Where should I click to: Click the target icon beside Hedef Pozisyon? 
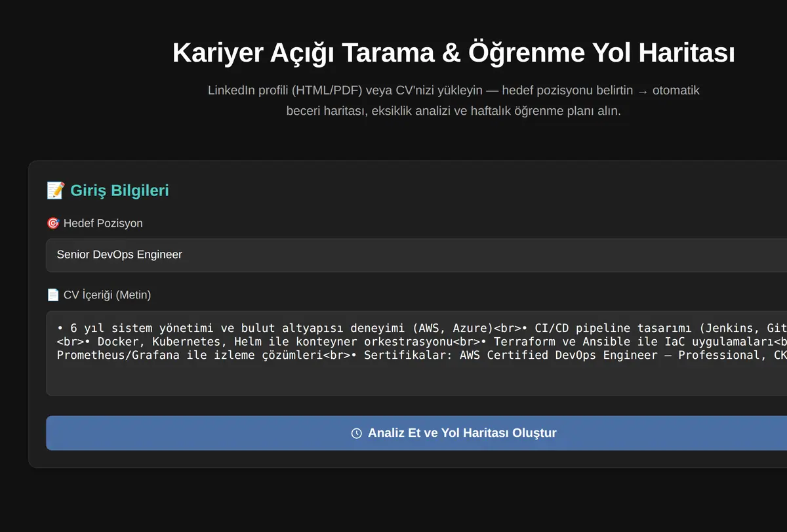tap(53, 223)
